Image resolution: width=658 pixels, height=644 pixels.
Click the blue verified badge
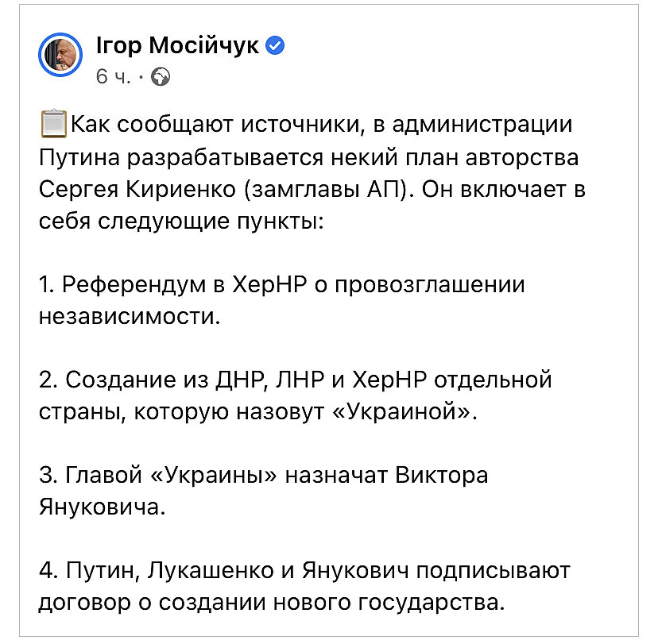(276, 46)
